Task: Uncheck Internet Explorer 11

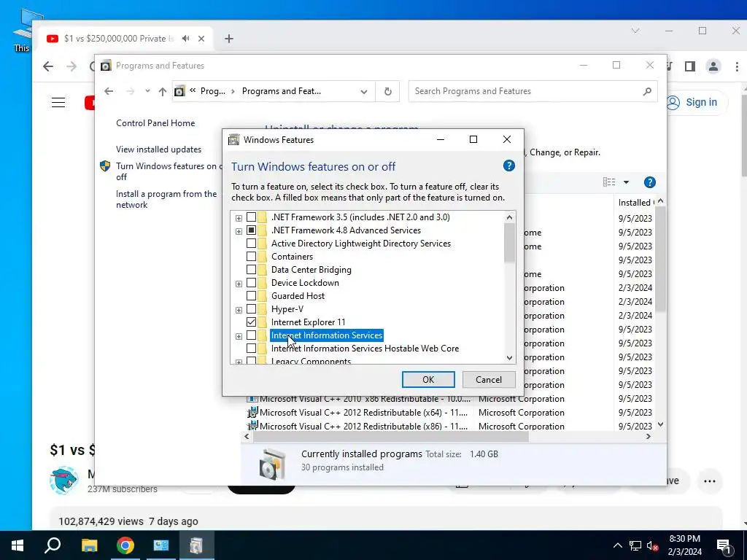Action: 251,322
